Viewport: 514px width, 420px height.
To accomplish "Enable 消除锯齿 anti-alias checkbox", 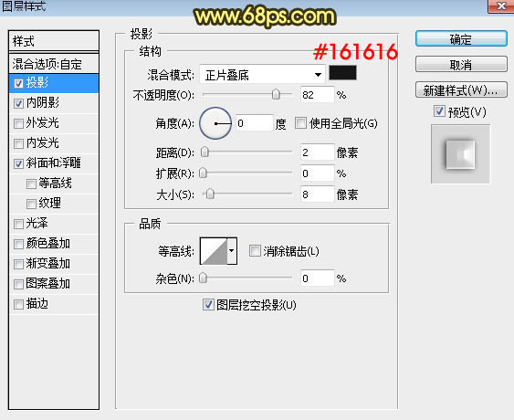I will 255,251.
